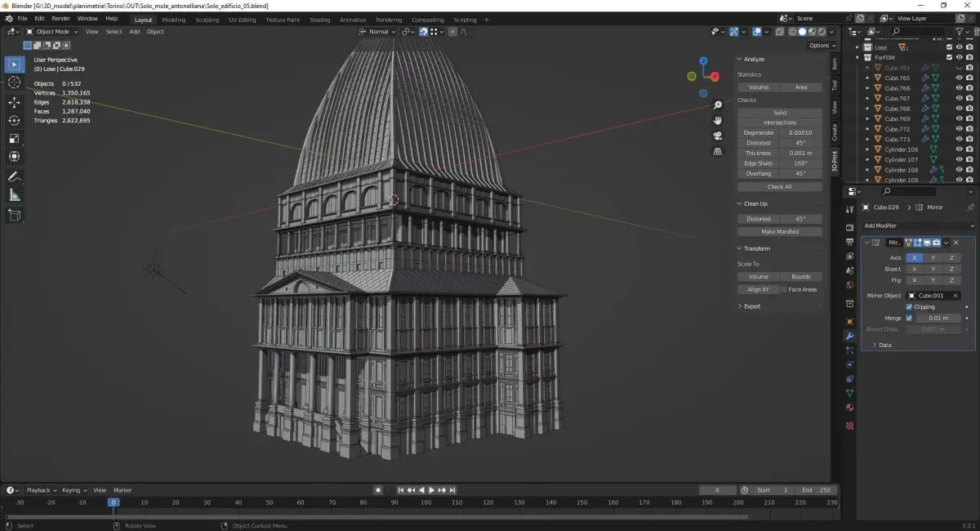The width and height of the screenshot is (980, 531).
Task: Click the Intersections check button
Action: 780,123
